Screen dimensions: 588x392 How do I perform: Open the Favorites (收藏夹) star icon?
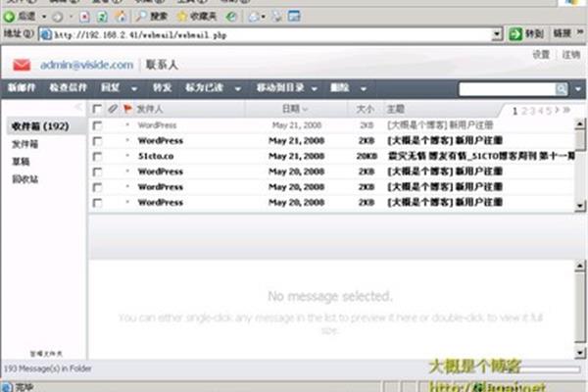[x=182, y=16]
